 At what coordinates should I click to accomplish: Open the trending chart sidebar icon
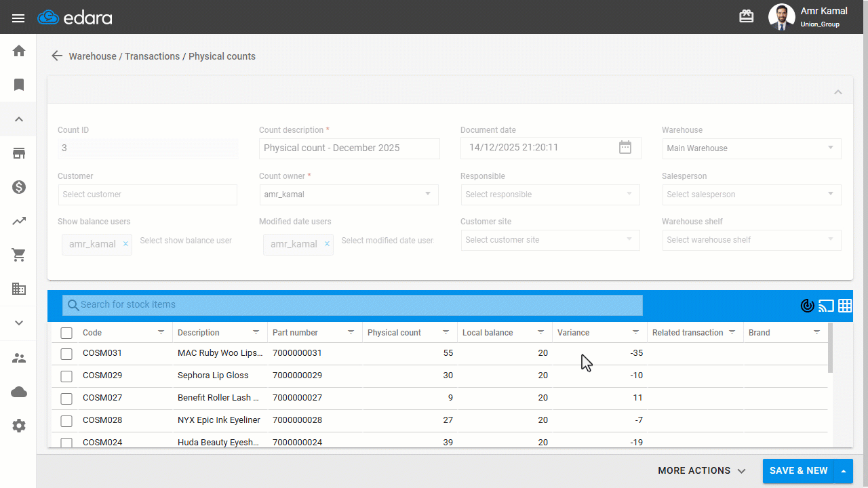click(19, 221)
